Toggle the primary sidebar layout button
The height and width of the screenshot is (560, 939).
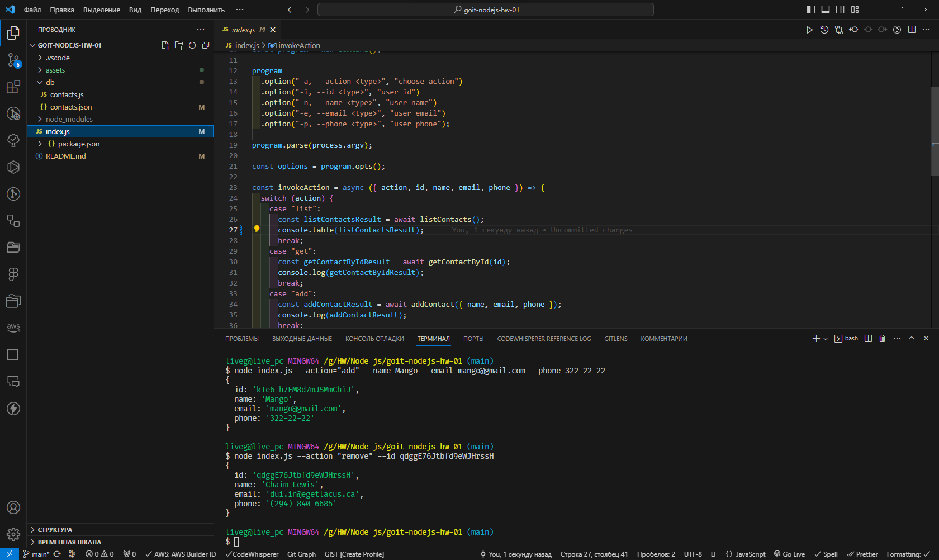coord(811,10)
